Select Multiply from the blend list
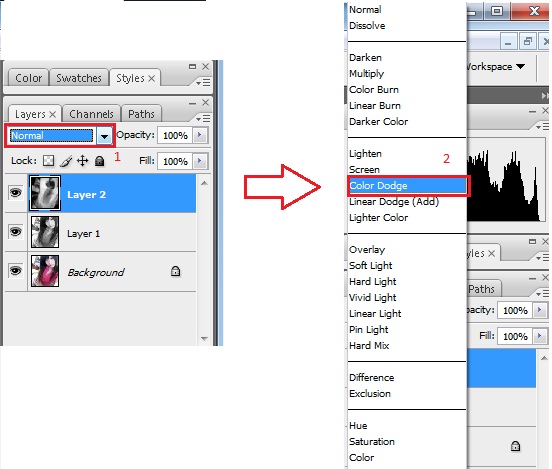Screen dimensions: 552x469 coord(366,74)
